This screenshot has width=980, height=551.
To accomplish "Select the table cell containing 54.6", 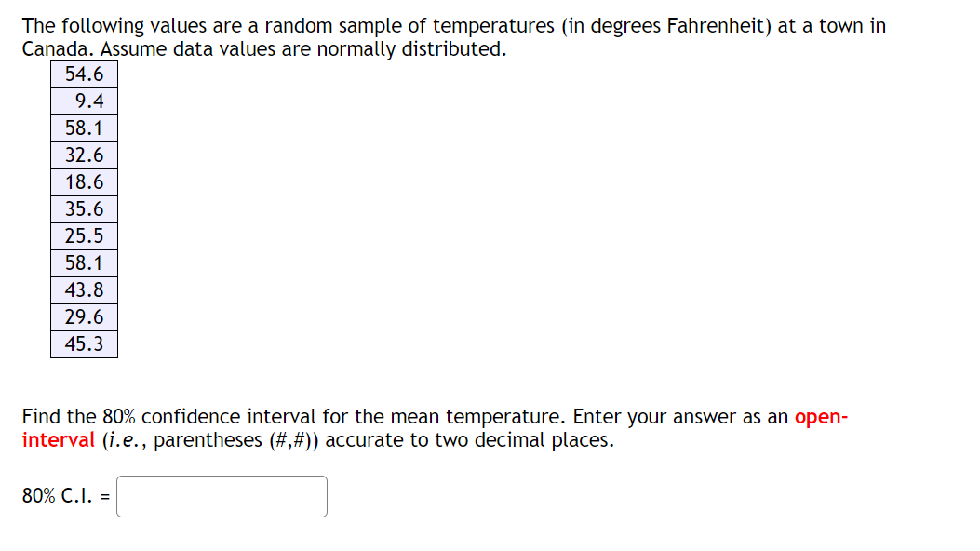I will coord(83,75).
